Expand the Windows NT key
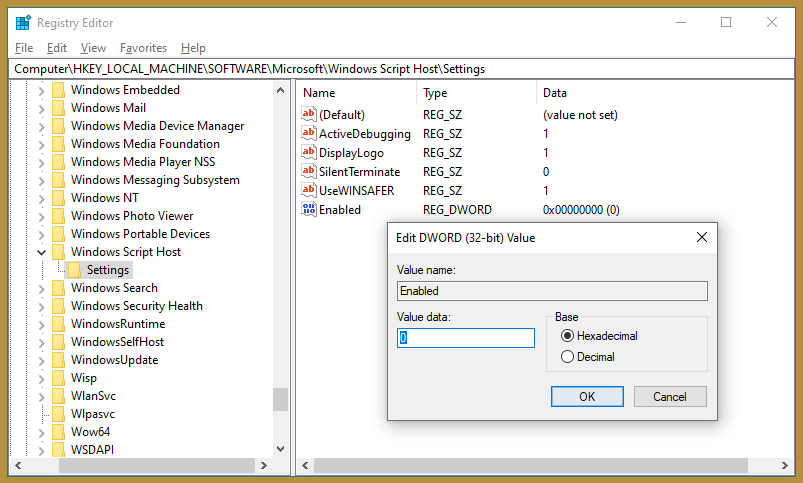Viewport: 803px width, 483px height. (41, 198)
